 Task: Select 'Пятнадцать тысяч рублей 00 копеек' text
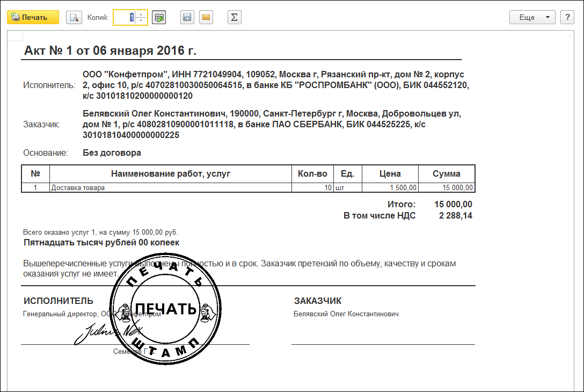(101, 243)
